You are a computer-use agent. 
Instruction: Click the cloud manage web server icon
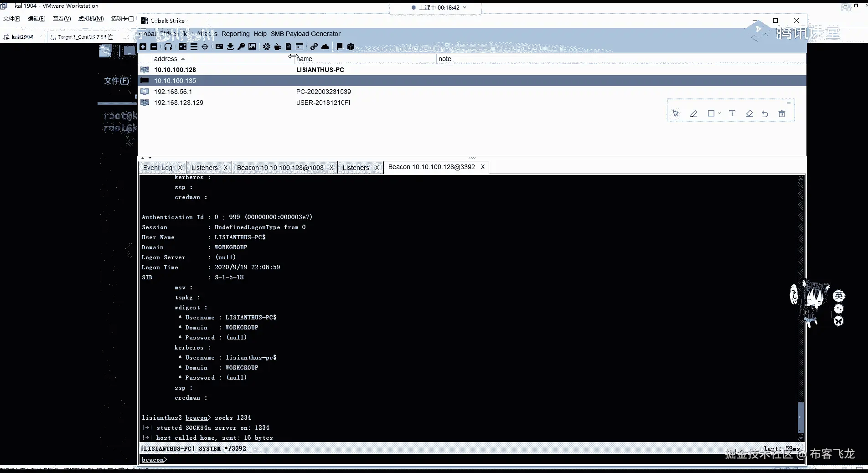[325, 46]
